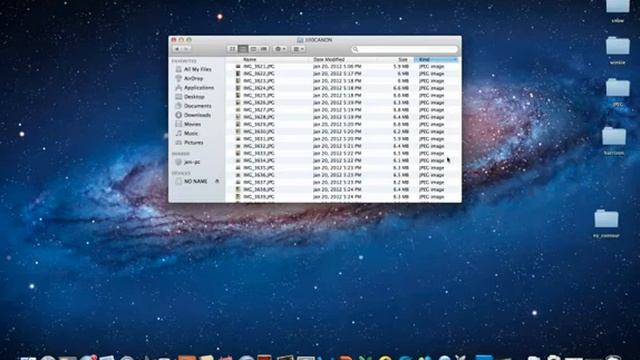The width and height of the screenshot is (640, 360).
Task: Switch to icon view
Action: [x=232, y=49]
